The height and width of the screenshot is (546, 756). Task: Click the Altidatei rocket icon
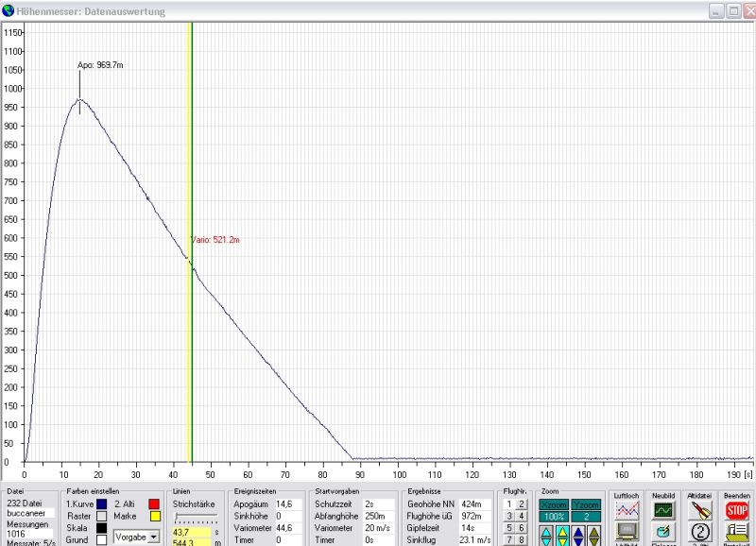tap(700, 510)
